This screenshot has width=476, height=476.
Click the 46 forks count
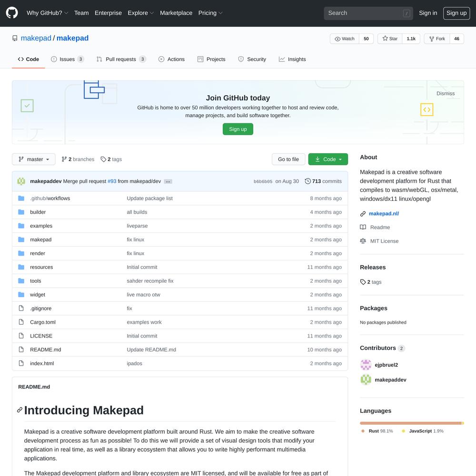pyautogui.click(x=456, y=39)
